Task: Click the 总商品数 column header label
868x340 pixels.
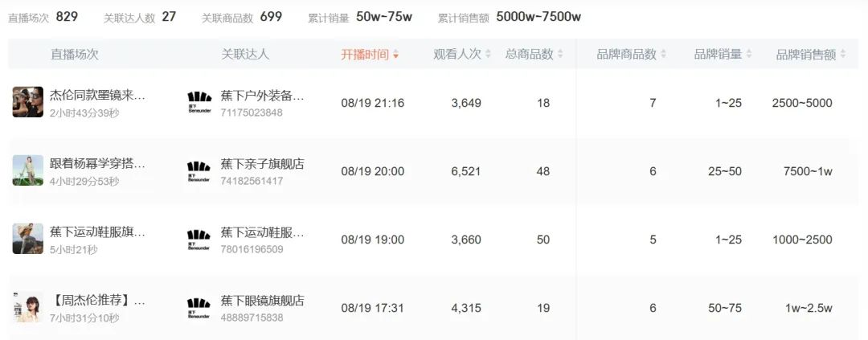Action: tap(529, 55)
